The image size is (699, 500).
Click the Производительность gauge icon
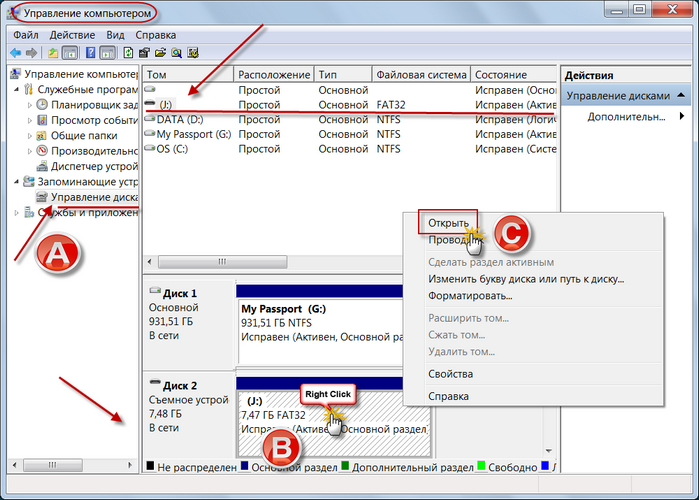tap(42, 151)
